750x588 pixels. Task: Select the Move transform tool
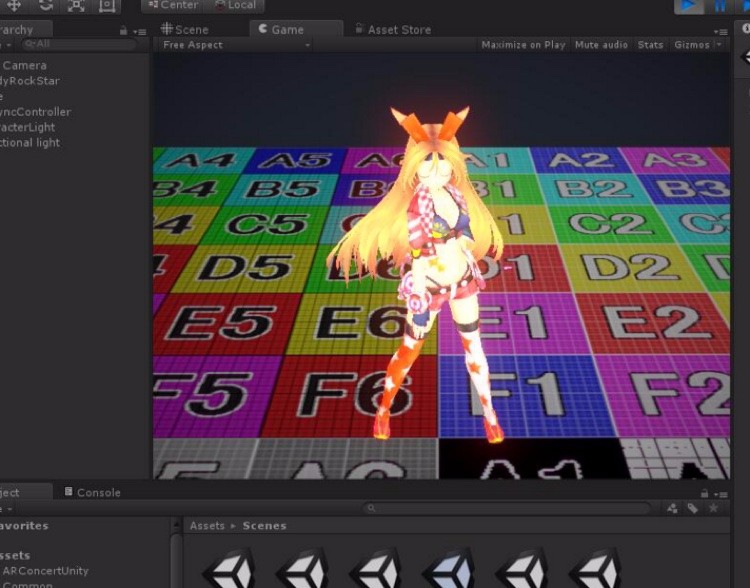tap(13, 5)
